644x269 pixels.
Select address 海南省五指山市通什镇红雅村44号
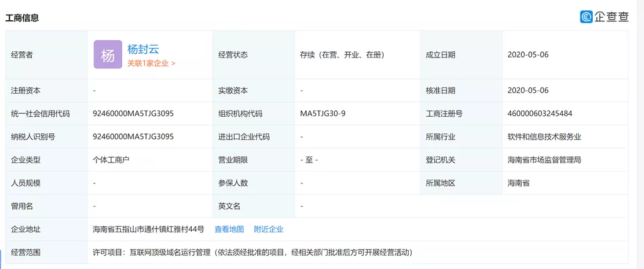[x=148, y=229]
